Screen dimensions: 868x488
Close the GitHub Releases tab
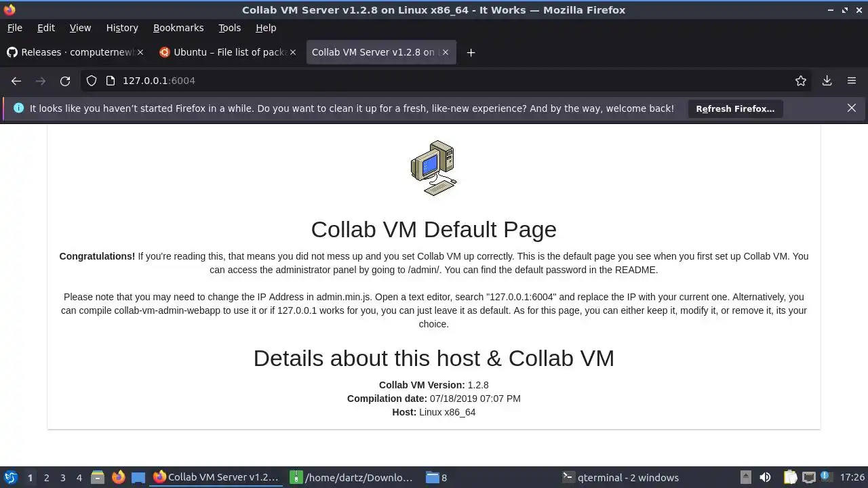pos(140,52)
